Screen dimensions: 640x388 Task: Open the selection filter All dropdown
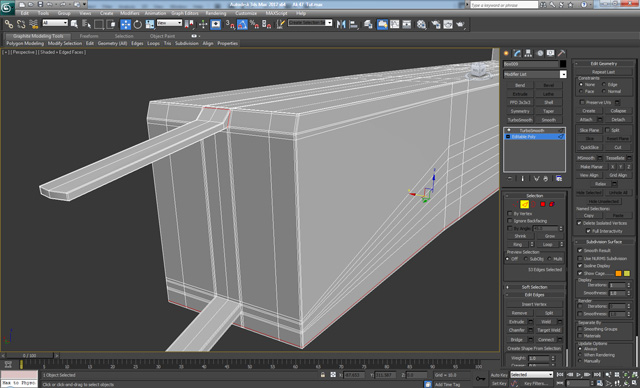[55, 23]
